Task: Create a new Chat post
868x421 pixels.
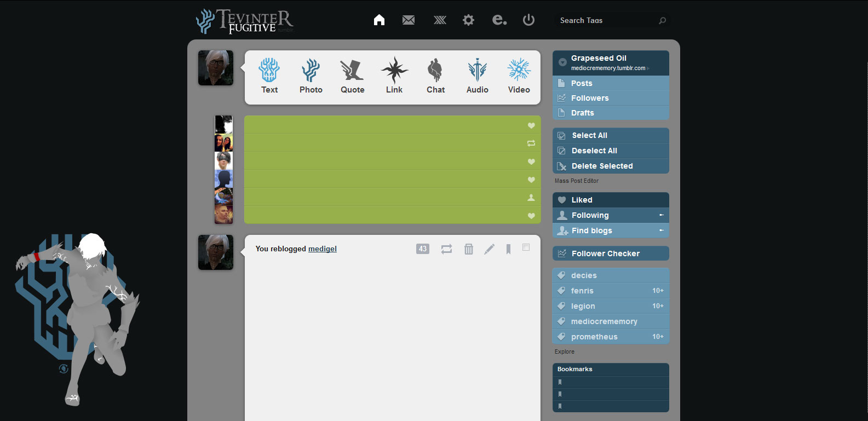Action: 436,76
